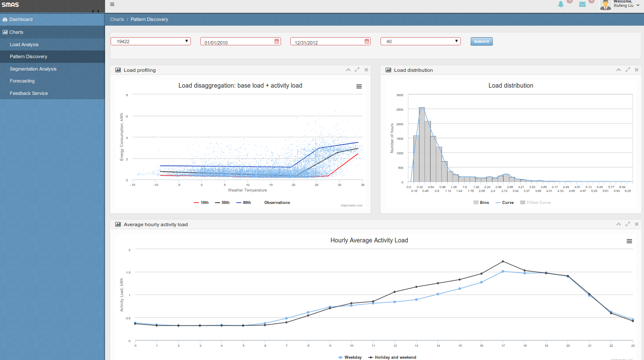Collapse the Load distribution panel
644x360 pixels.
pos(618,70)
